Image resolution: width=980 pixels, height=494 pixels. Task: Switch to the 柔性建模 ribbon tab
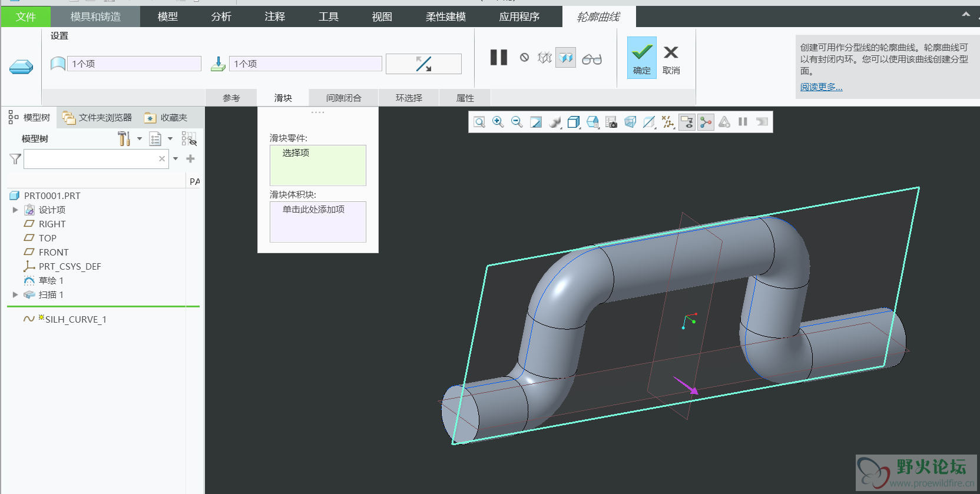point(446,16)
